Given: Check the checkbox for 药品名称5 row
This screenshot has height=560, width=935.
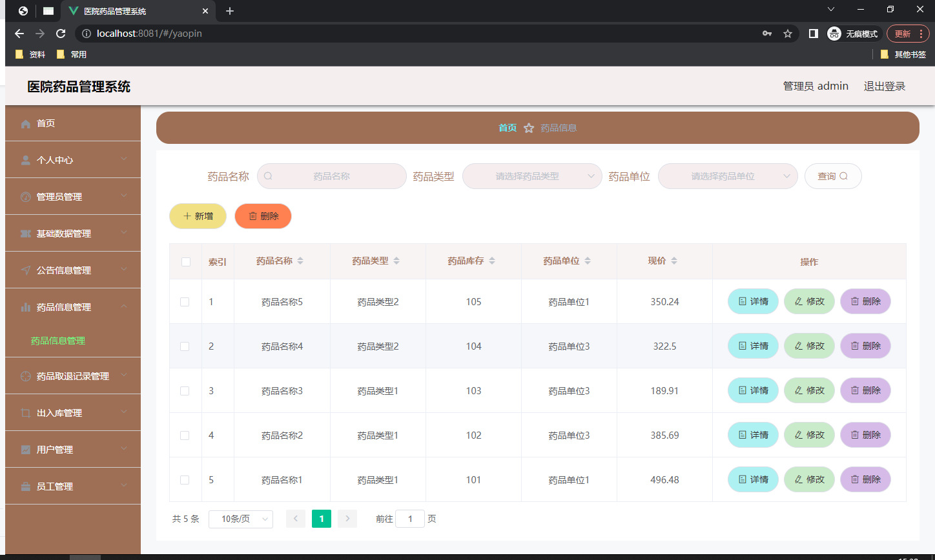Looking at the screenshot, I should click(x=185, y=301).
